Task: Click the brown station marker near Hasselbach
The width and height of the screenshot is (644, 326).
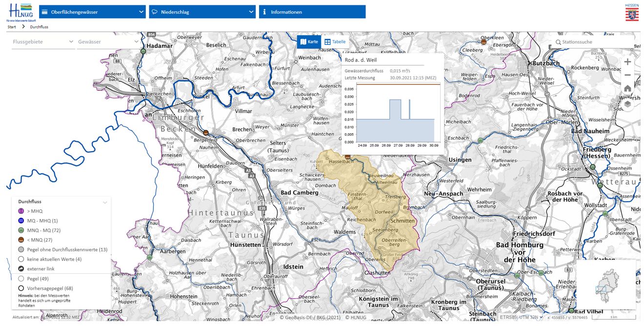Action: (348, 157)
